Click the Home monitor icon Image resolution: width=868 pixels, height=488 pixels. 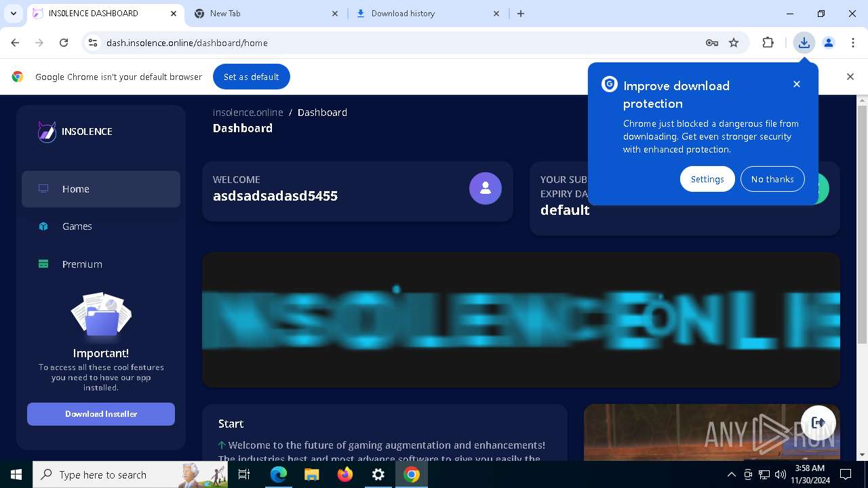click(43, 189)
